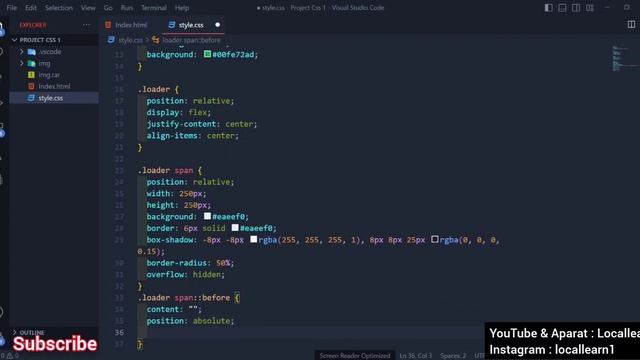
Task: Open the Selection menu
Action: point(58,8)
